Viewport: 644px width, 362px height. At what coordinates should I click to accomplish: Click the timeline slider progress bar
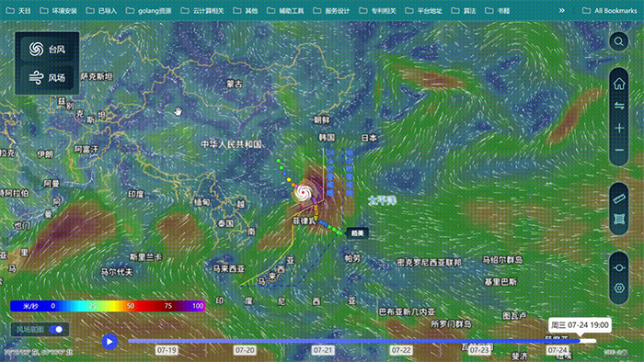[x=362, y=341]
